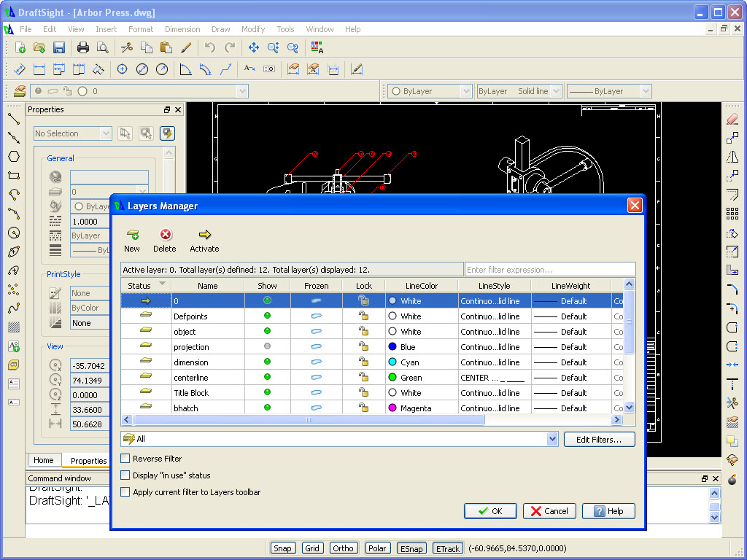Select the Polygon tool in left toolbar
This screenshot has height=560, width=747.
(x=14, y=157)
